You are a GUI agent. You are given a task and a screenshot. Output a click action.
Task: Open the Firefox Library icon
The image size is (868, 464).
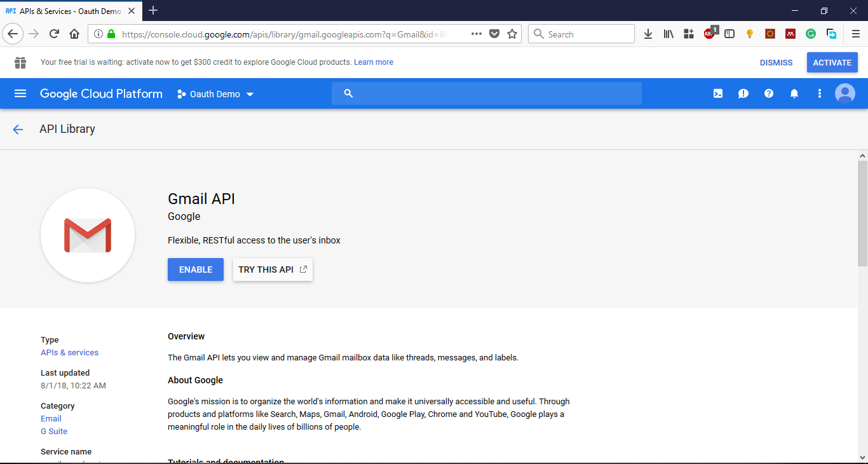[x=668, y=34]
